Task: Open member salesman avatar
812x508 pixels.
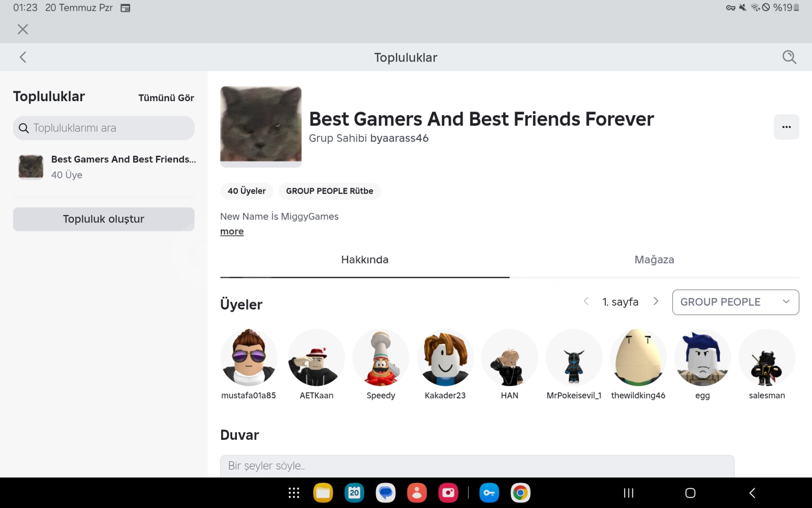Action: tap(767, 357)
